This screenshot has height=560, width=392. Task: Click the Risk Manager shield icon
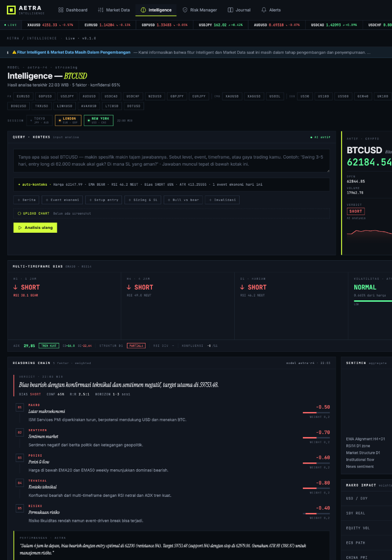185,10
